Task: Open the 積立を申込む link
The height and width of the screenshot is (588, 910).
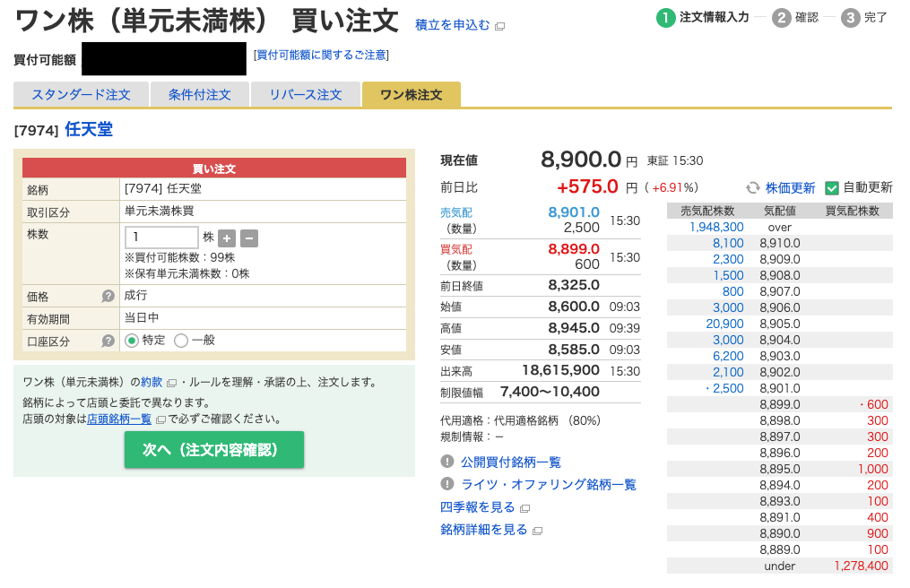Action: pos(452,25)
